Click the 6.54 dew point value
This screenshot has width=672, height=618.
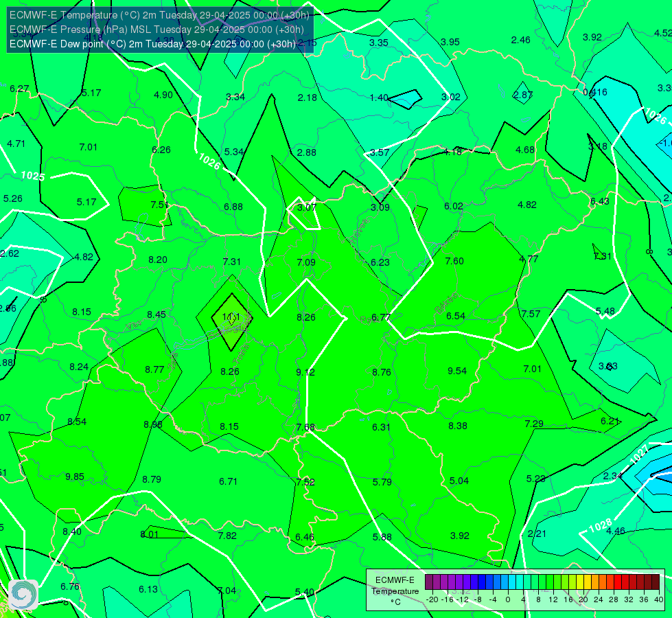pos(456,316)
